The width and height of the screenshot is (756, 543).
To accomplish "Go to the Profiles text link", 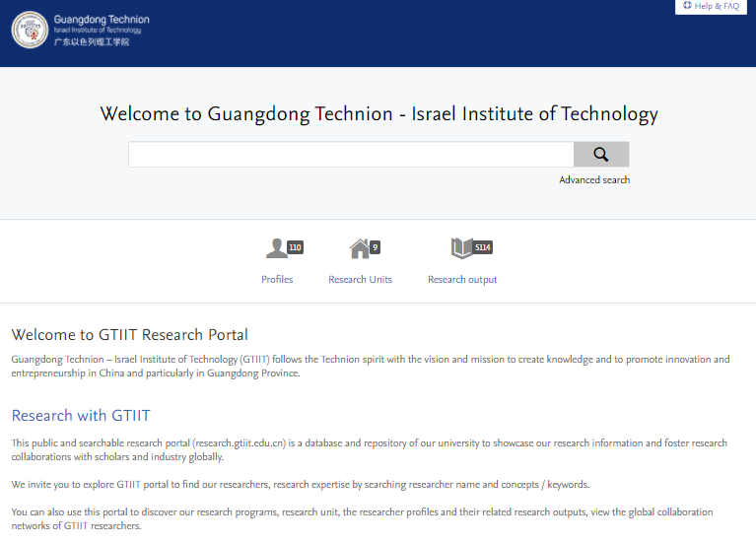I will tap(277, 280).
